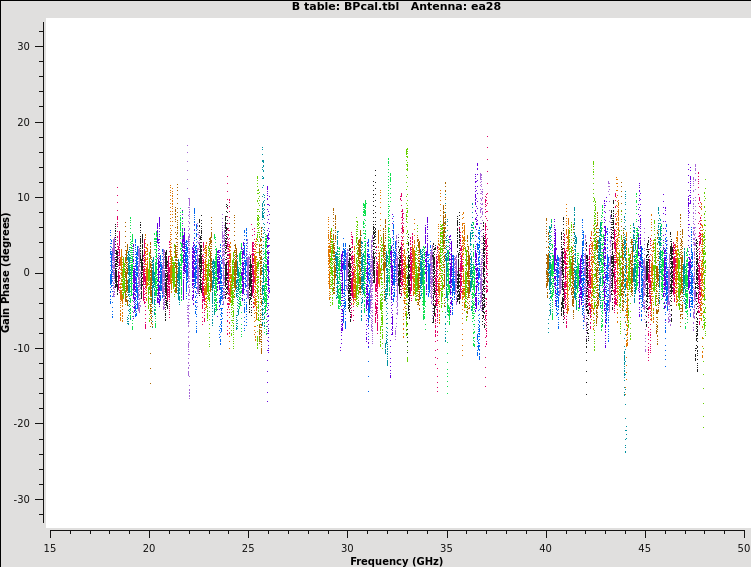Click the data cluster between 18 and 26 GHz
The height and width of the screenshot is (567, 751).
click(189, 272)
